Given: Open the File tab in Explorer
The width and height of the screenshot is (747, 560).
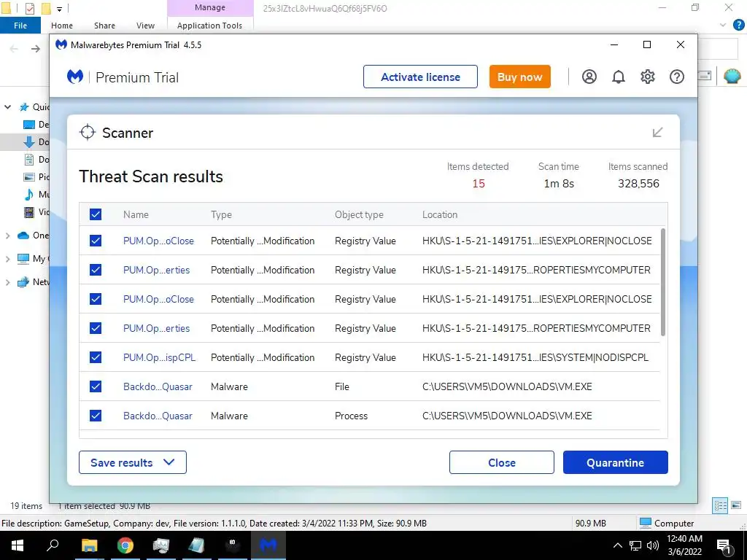Looking at the screenshot, I should (20, 26).
